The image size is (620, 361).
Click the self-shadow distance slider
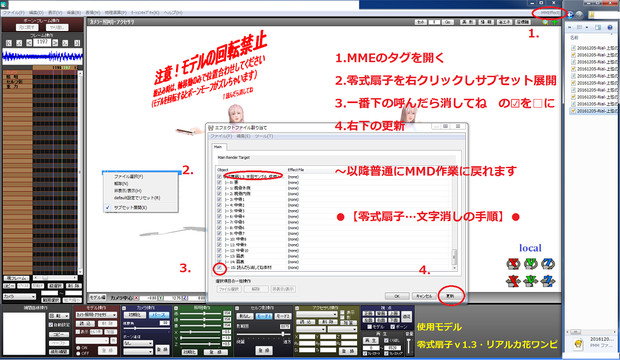coord(263,334)
